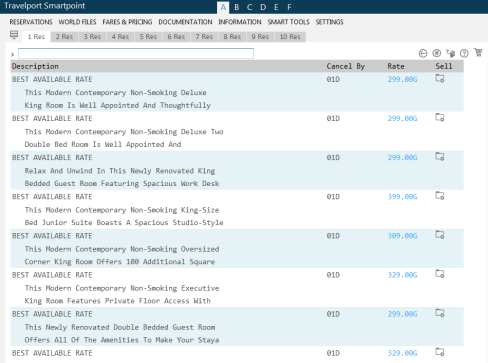The image size is (488, 363).
Task: Select text 'Corner King Room Offers 100 Additional Square'
Action: pos(120,262)
